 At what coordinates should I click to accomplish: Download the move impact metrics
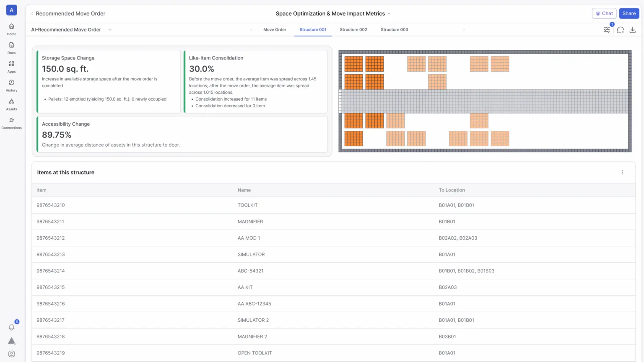tap(633, 29)
